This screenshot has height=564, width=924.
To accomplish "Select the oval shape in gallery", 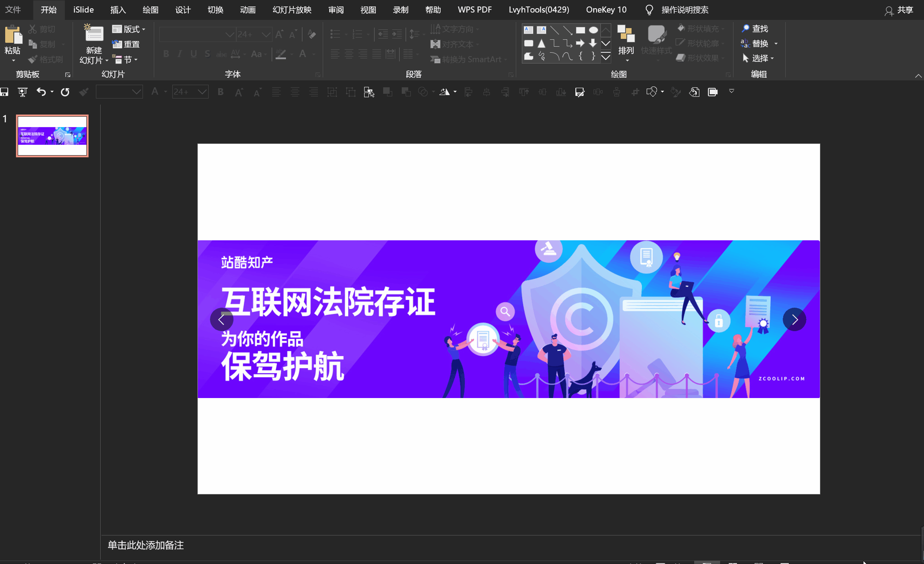I will point(593,30).
